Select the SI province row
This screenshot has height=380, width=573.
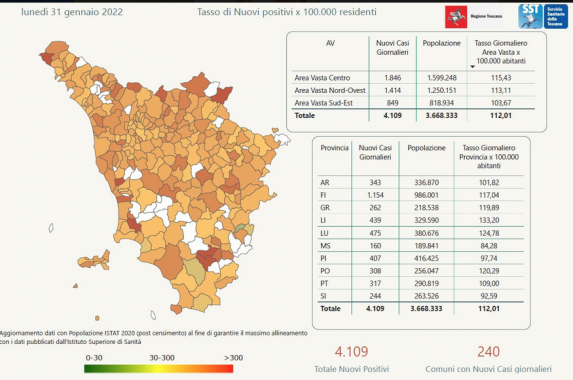click(420, 296)
